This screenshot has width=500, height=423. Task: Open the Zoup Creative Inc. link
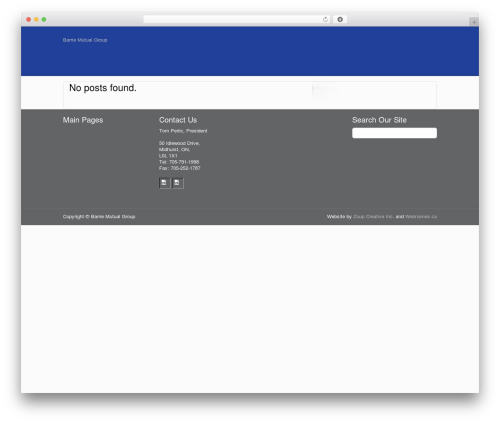coord(373,217)
